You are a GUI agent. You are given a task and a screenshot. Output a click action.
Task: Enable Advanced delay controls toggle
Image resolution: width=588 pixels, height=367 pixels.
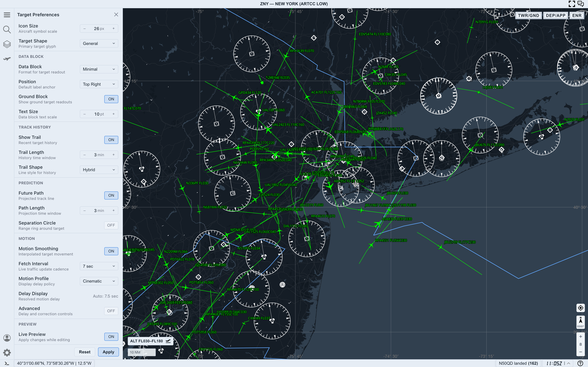(x=111, y=311)
